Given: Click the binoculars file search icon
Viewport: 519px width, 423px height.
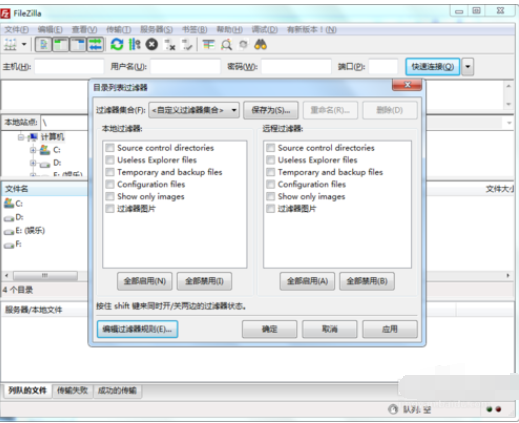Looking at the screenshot, I should [x=260, y=44].
